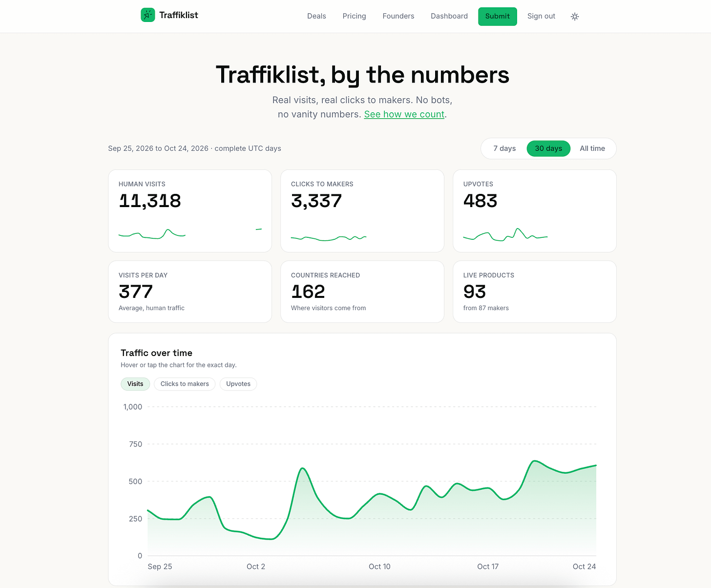Switch range to All time
The height and width of the screenshot is (588, 711).
592,148
